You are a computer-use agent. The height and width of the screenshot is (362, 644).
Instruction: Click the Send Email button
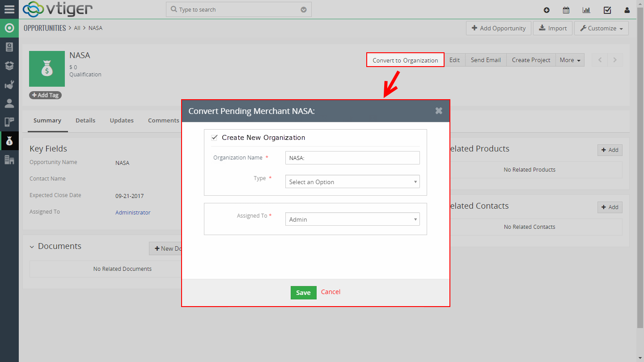click(x=486, y=60)
